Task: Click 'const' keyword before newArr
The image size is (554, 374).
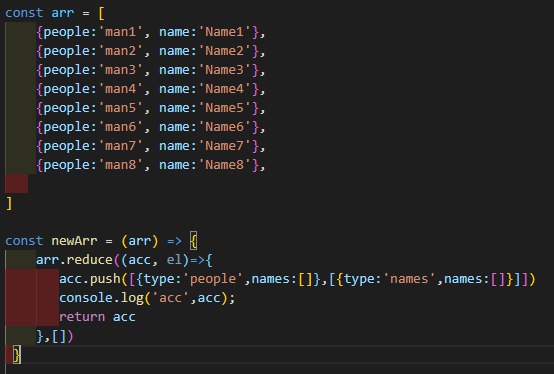Action: (24, 241)
